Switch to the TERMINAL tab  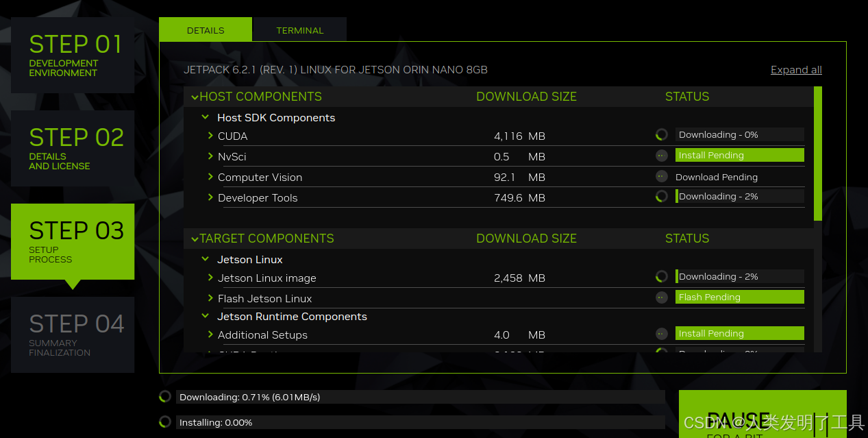(300, 30)
